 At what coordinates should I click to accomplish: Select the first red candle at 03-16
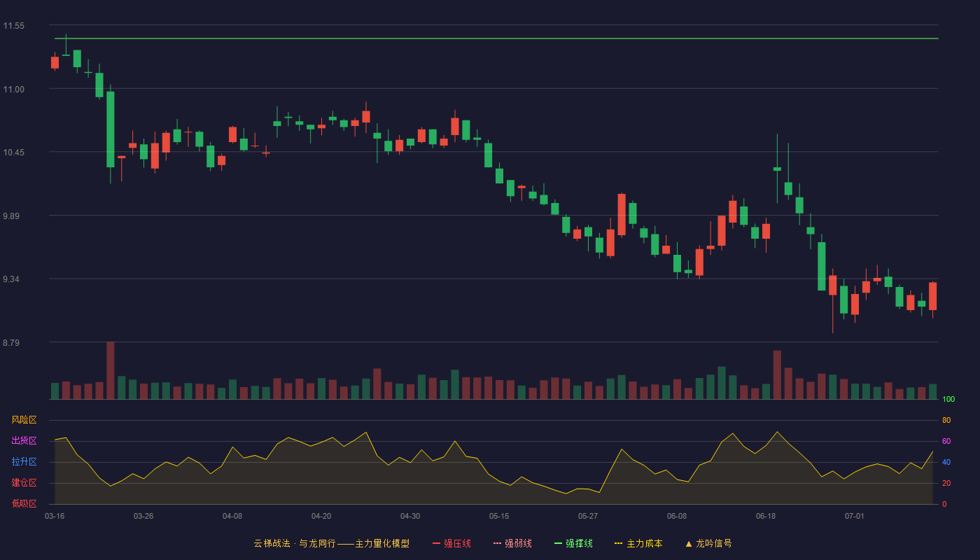[x=55, y=62]
